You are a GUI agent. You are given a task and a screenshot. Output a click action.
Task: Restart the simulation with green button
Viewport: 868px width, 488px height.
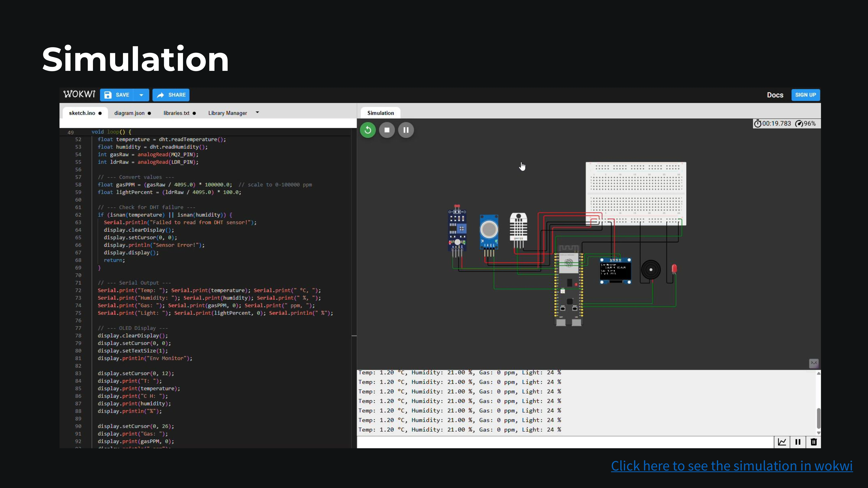pos(368,130)
